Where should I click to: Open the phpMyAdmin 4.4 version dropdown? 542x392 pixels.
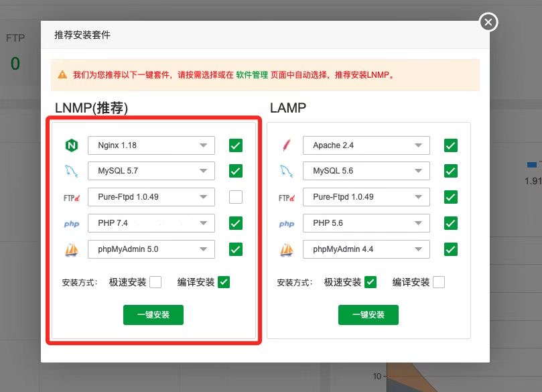pos(366,249)
